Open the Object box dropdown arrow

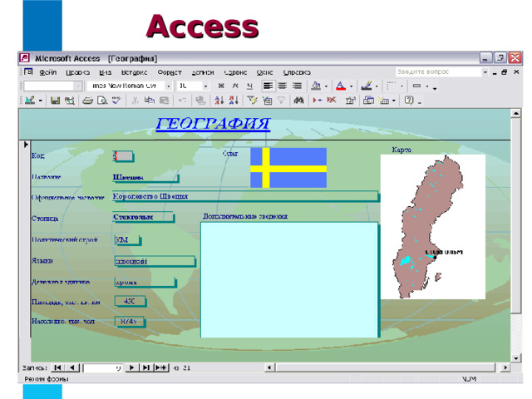(78, 86)
